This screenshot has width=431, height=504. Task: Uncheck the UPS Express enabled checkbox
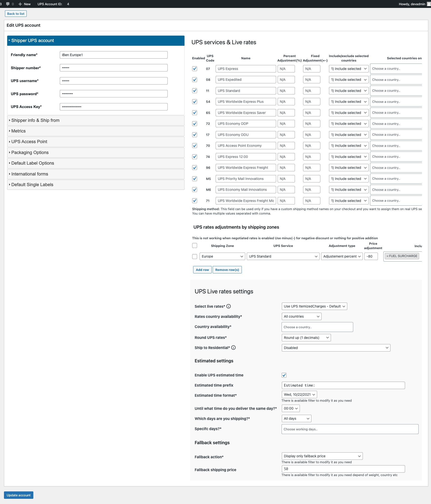pyautogui.click(x=195, y=69)
